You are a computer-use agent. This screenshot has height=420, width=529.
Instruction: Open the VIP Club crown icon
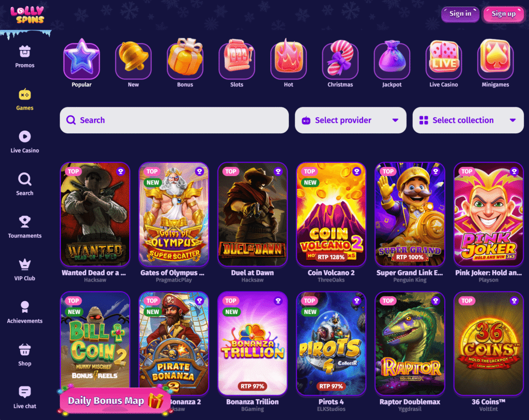(25, 264)
